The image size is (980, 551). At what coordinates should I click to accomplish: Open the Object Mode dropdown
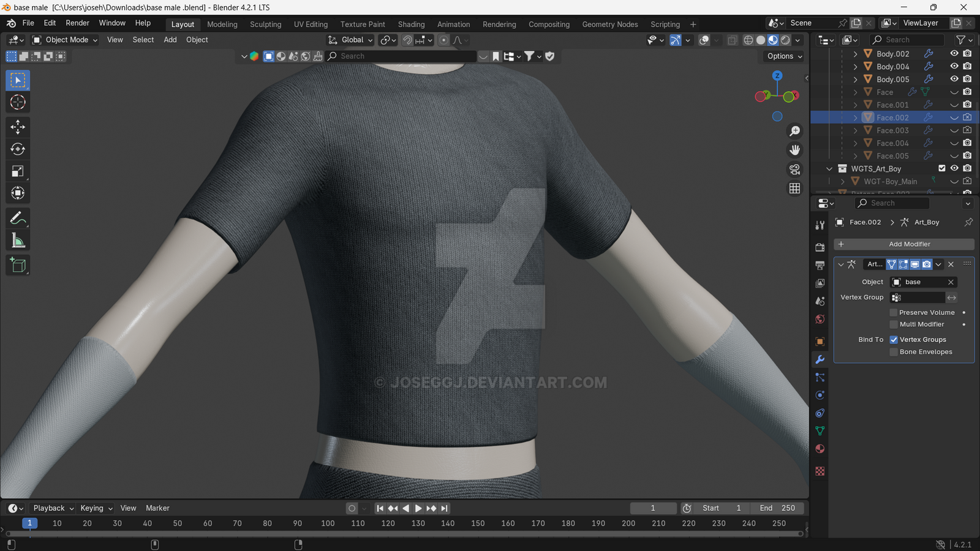(65, 40)
